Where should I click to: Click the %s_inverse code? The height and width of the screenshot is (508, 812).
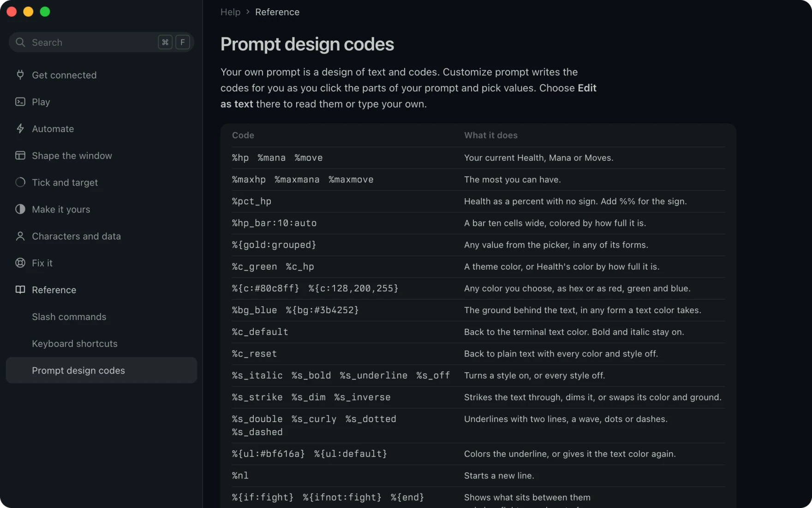pyautogui.click(x=362, y=397)
